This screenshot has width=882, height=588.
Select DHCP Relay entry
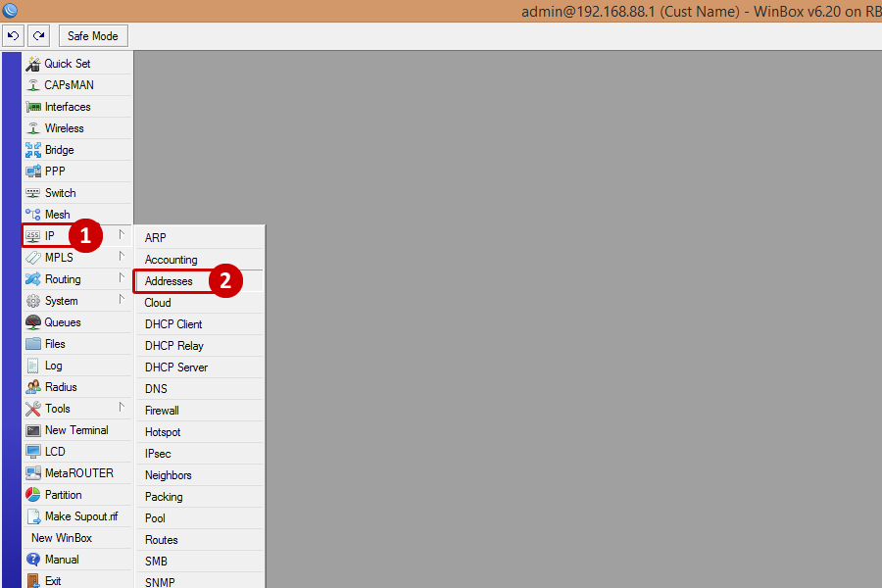200,346
